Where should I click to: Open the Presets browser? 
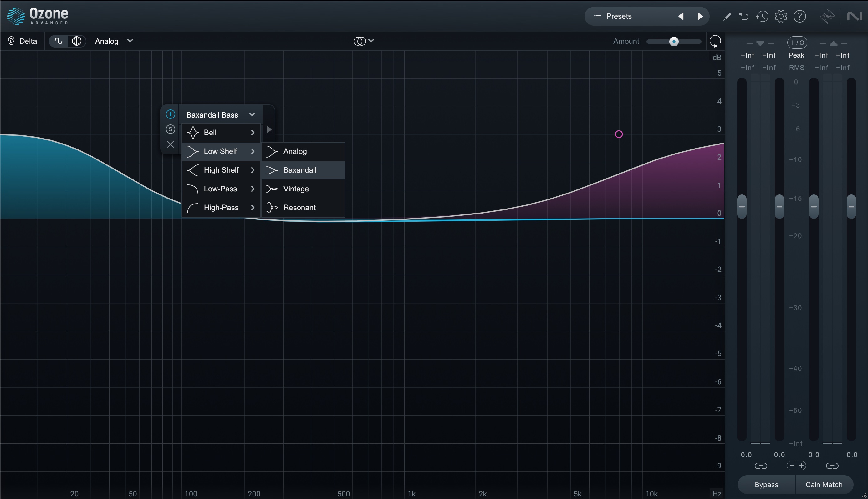[619, 16]
